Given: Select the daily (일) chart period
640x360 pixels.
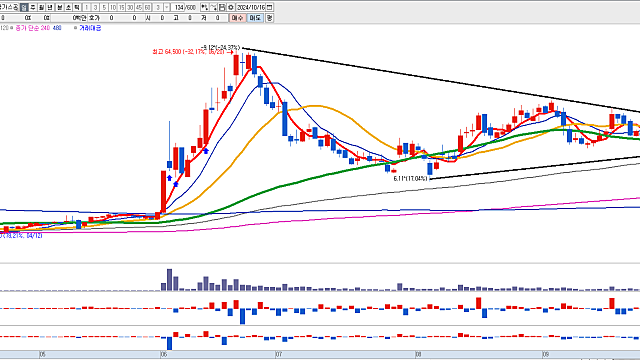Looking at the screenshot, I should pos(24,7).
